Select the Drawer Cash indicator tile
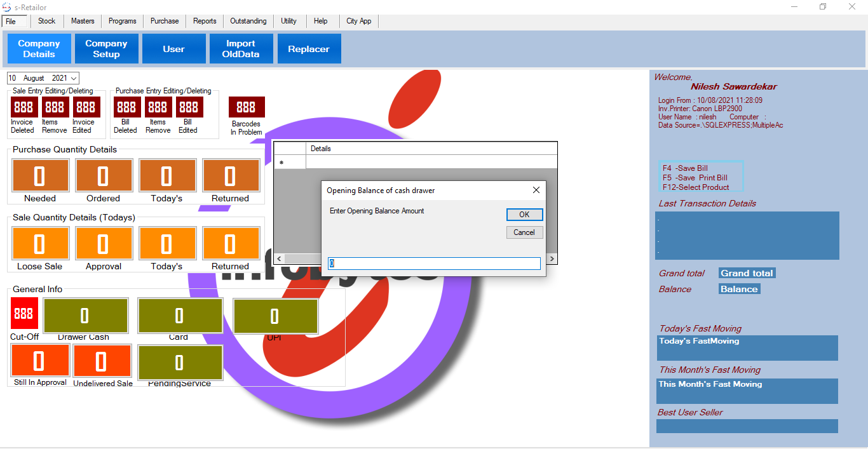The width and height of the screenshot is (868, 449). (x=85, y=316)
